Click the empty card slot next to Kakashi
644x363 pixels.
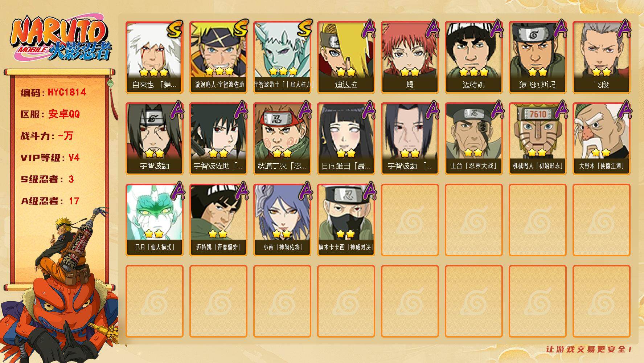410,220
